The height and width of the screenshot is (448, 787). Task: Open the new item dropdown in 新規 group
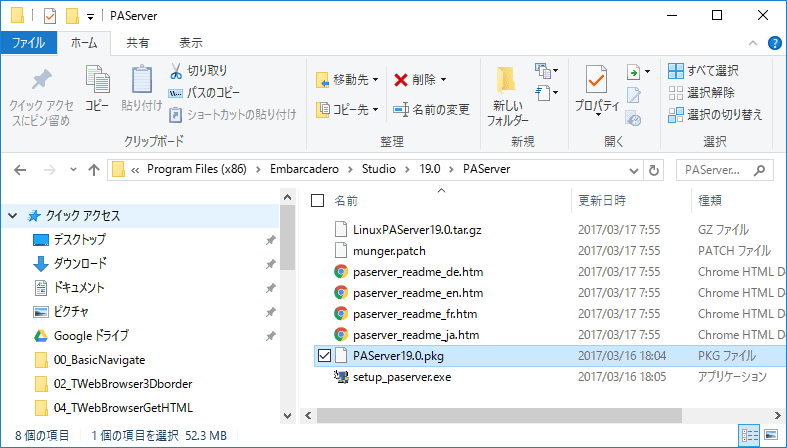(x=547, y=71)
